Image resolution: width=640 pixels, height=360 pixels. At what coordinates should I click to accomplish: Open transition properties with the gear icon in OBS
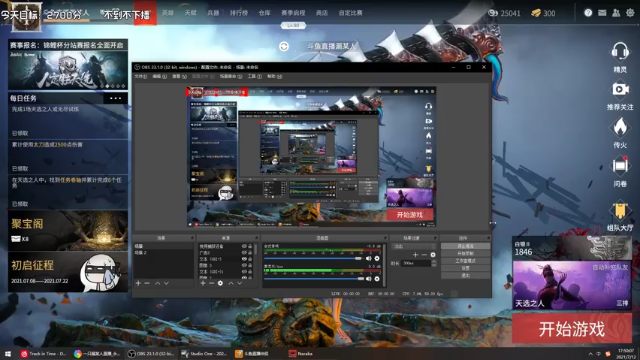coord(433,255)
